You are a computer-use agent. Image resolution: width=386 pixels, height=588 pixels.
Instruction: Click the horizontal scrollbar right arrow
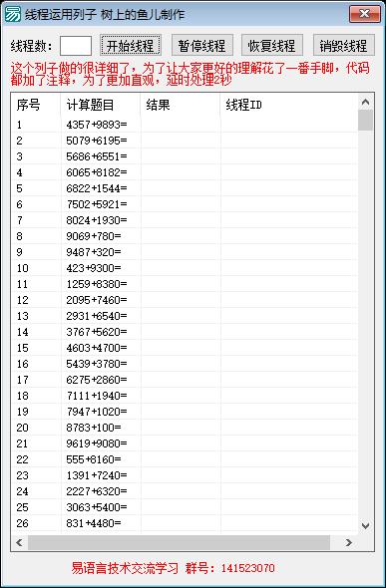[x=349, y=542]
